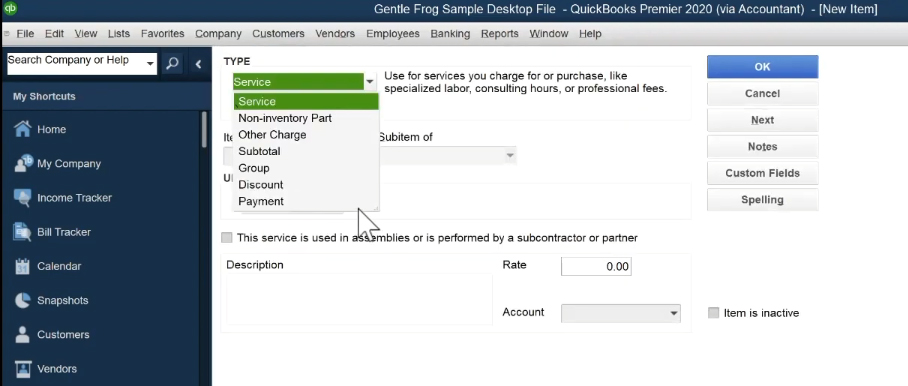The width and height of the screenshot is (908, 386).
Task: Open the Calendar shortcut icon
Action: (23, 266)
